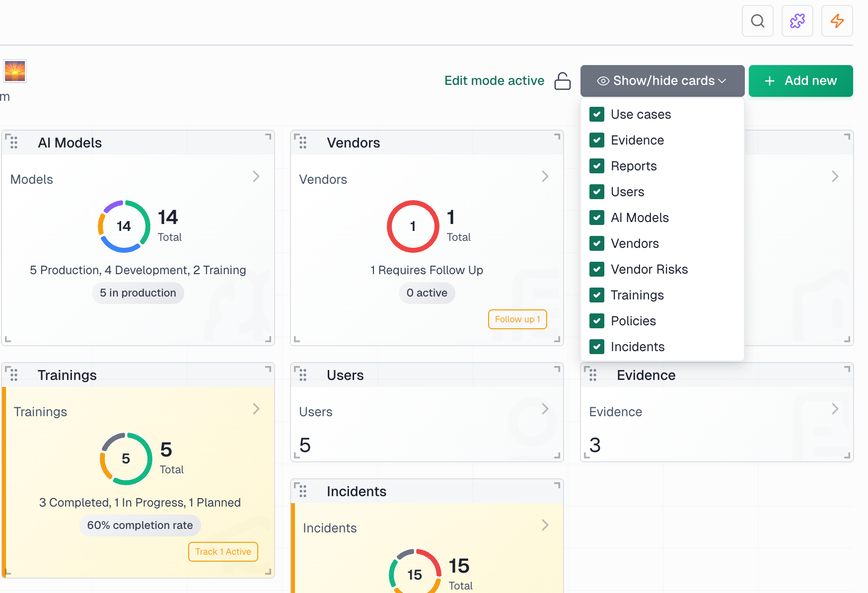The image size is (868, 593).
Task: Disable the Incidents card checkbox
Action: point(596,347)
